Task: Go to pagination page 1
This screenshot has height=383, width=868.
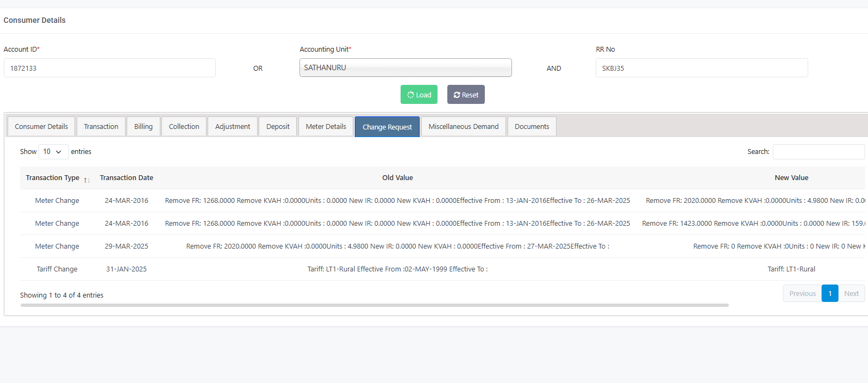Action: coord(830,293)
